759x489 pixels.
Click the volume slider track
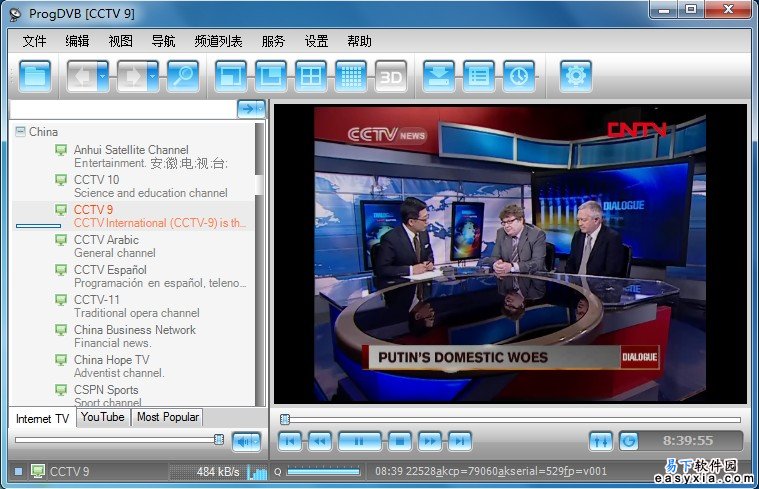[115, 439]
